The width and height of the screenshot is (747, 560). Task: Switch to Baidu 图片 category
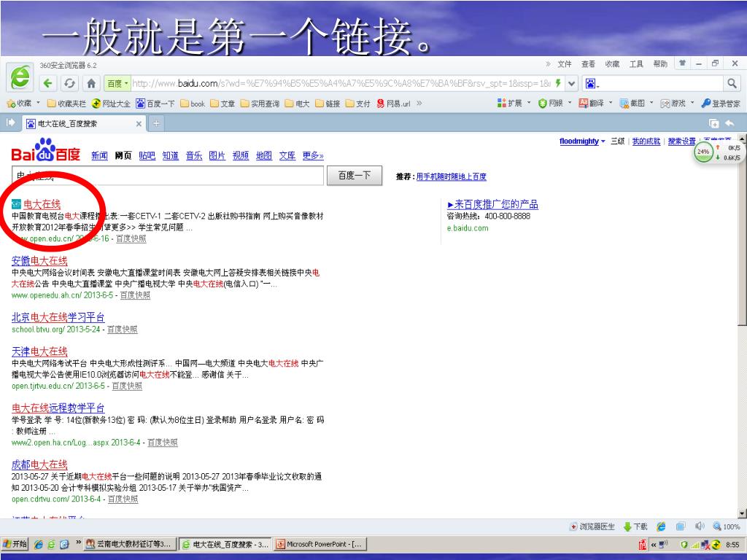[x=217, y=156]
